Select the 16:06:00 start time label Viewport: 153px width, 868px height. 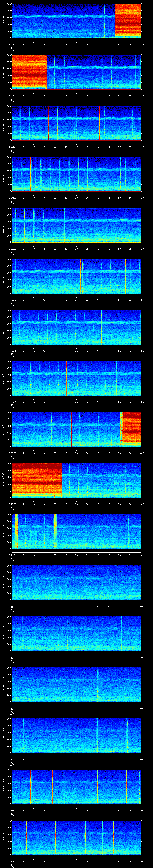point(12,300)
